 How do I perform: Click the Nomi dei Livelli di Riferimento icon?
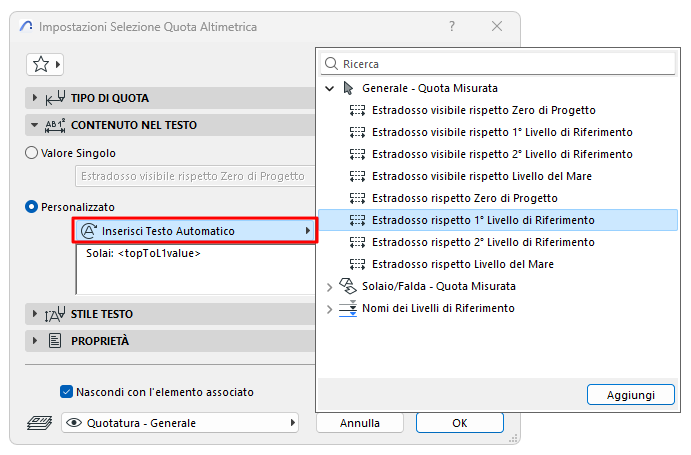(348, 308)
